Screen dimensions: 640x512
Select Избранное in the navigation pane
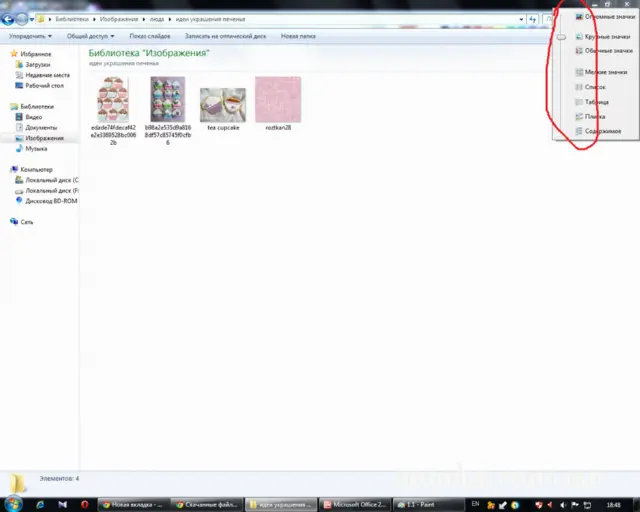pyautogui.click(x=31, y=54)
